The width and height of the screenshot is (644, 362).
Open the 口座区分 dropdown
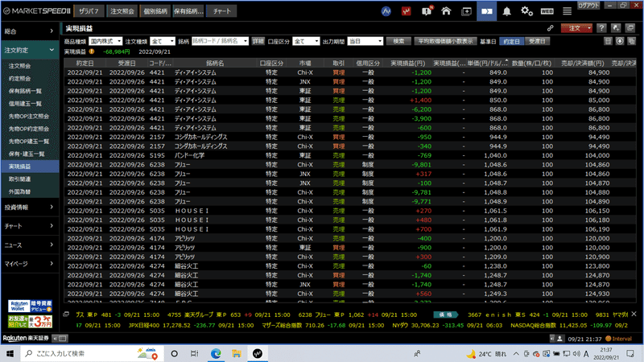(306, 42)
